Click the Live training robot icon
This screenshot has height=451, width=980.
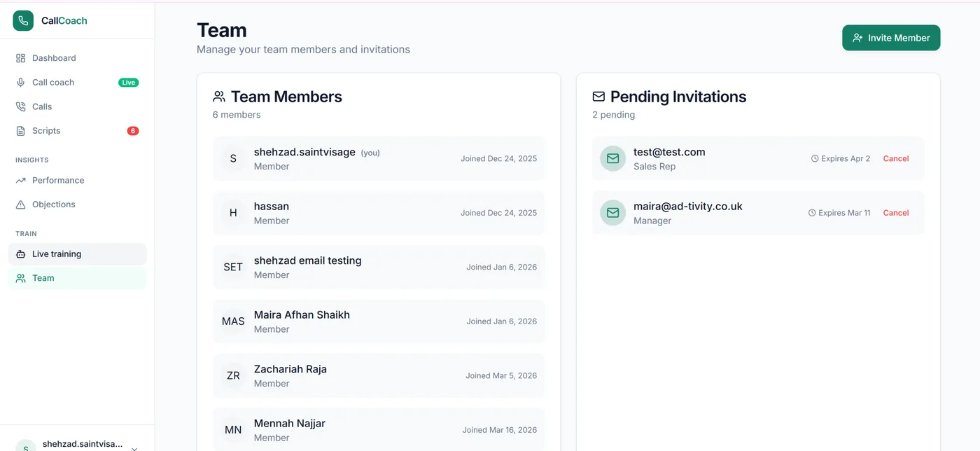[x=20, y=254]
